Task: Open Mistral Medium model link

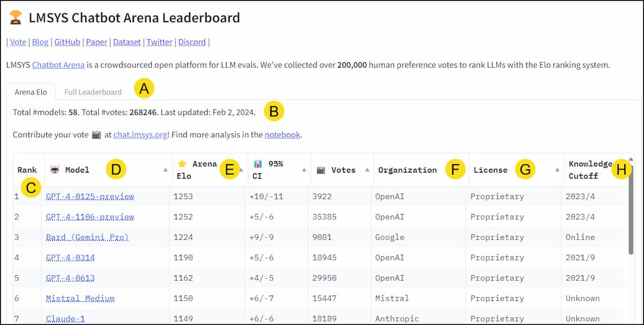Action: tap(80, 298)
